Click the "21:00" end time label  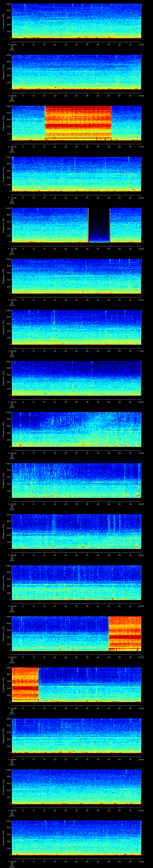click(x=141, y=351)
